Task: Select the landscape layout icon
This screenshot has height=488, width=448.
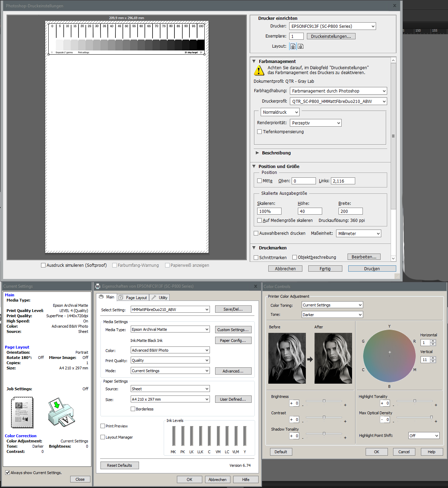Action: point(301,46)
